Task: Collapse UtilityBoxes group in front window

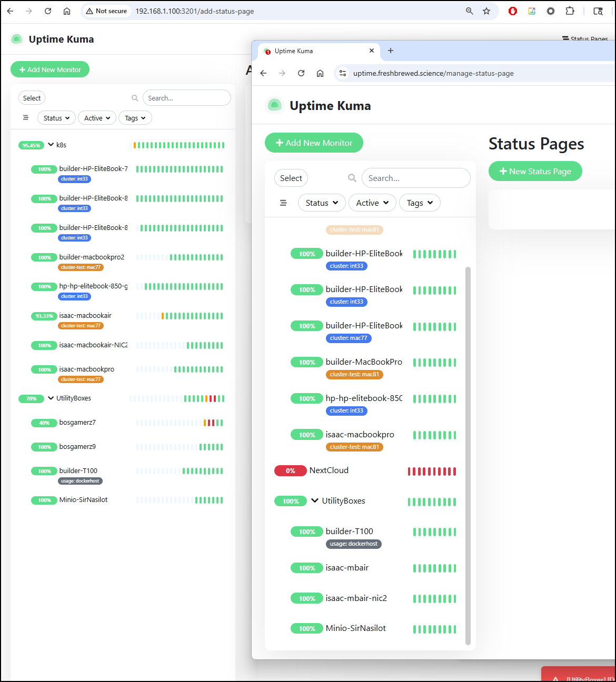Action: (x=315, y=500)
